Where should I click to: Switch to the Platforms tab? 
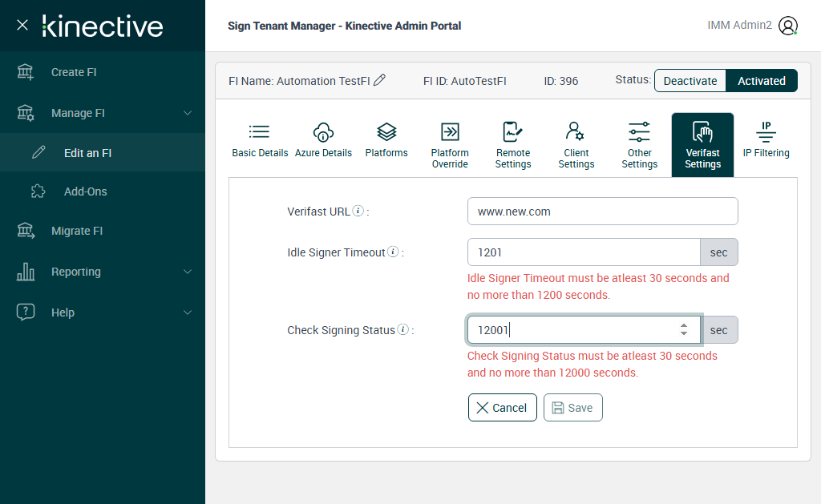(x=386, y=141)
